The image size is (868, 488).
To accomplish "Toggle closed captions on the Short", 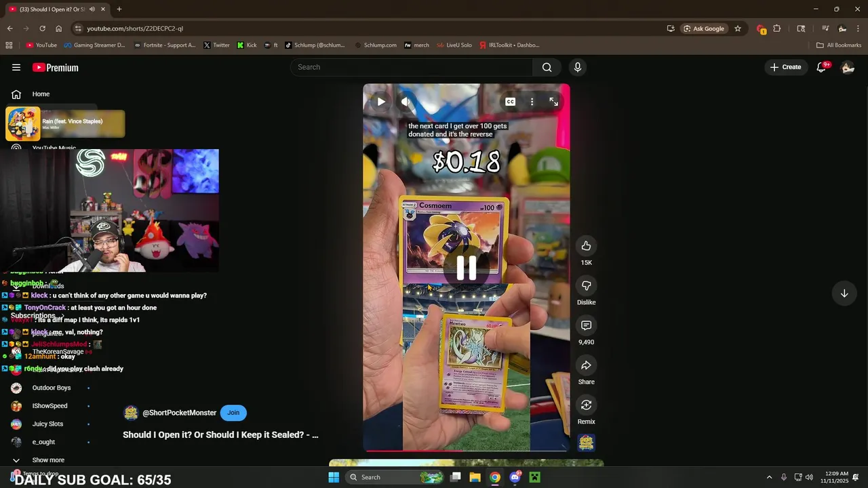I will click(x=511, y=102).
